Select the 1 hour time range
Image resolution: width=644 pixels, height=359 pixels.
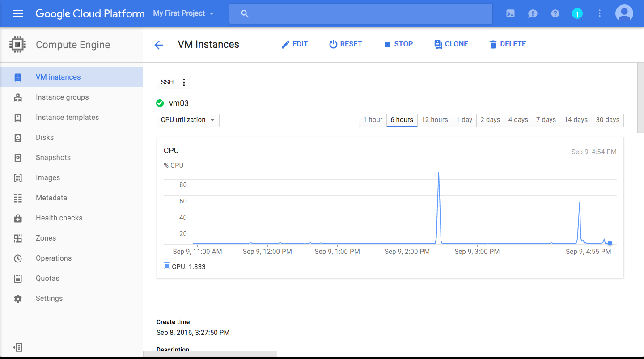[373, 120]
